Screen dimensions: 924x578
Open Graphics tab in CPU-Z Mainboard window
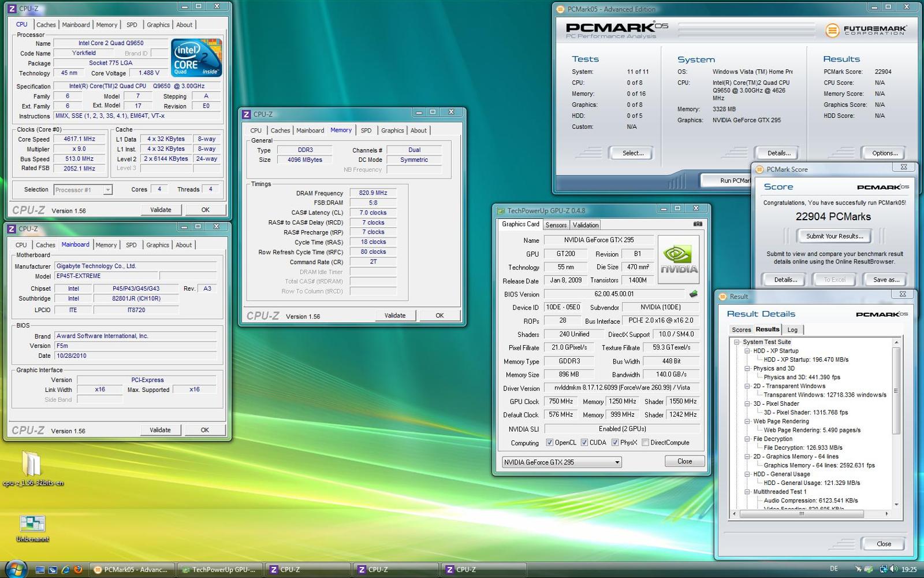pos(158,245)
